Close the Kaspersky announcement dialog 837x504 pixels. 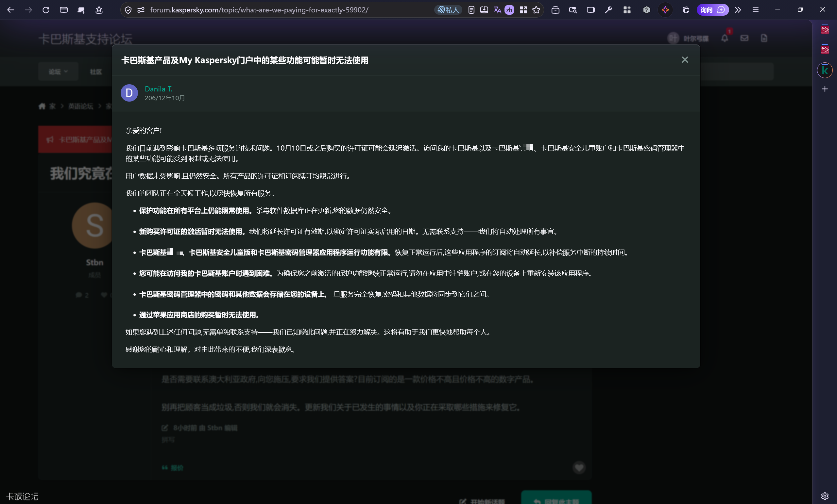tap(685, 60)
